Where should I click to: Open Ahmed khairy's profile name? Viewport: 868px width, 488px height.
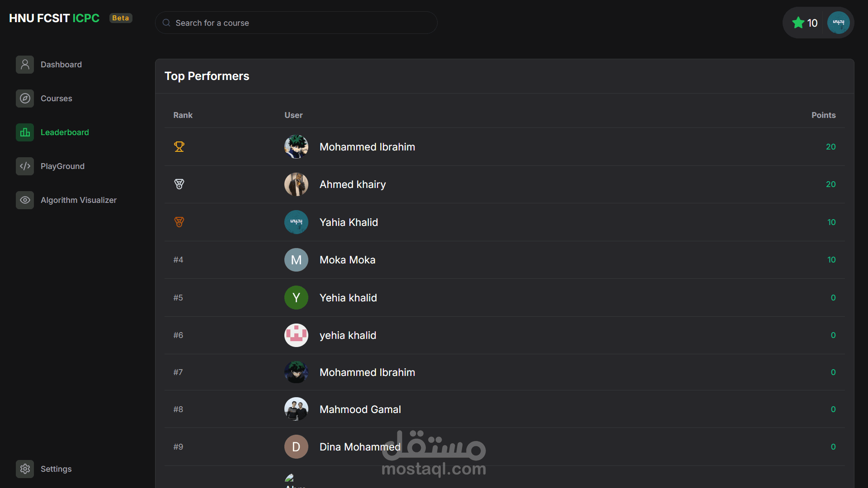[353, 184]
